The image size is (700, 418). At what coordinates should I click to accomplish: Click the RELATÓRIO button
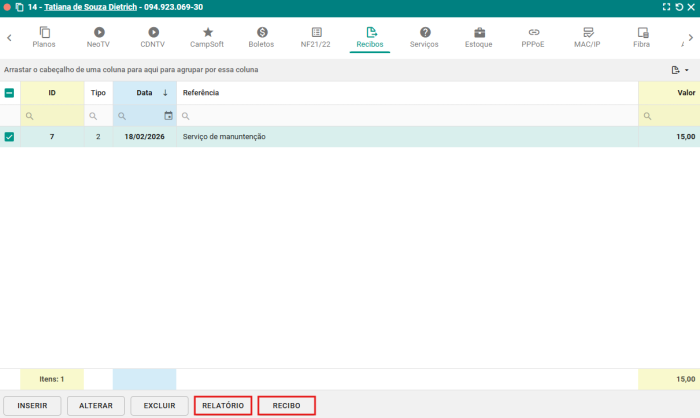pos(223,406)
